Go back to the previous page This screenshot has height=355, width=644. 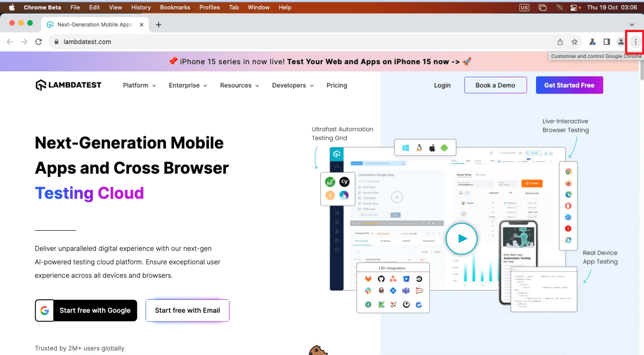(10, 42)
